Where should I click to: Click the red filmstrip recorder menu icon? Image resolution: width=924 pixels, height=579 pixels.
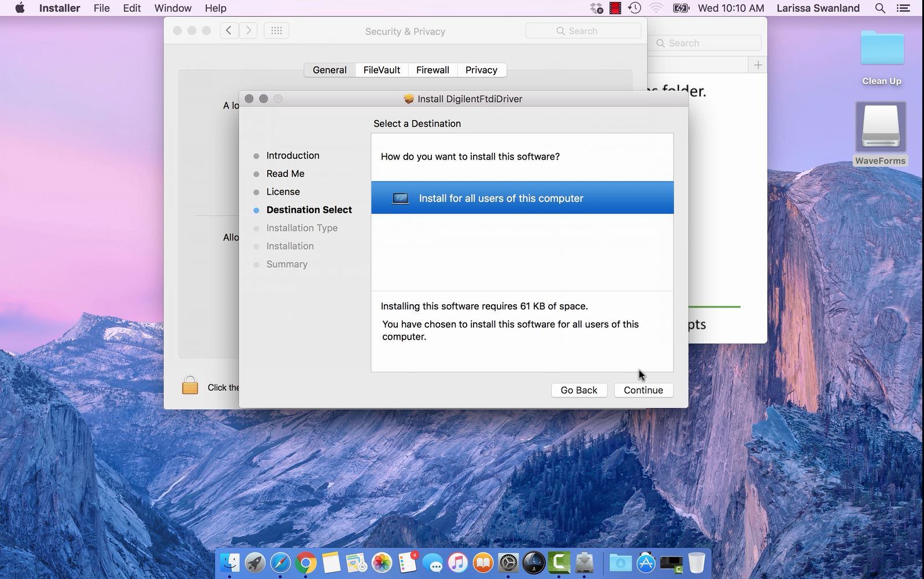click(615, 8)
